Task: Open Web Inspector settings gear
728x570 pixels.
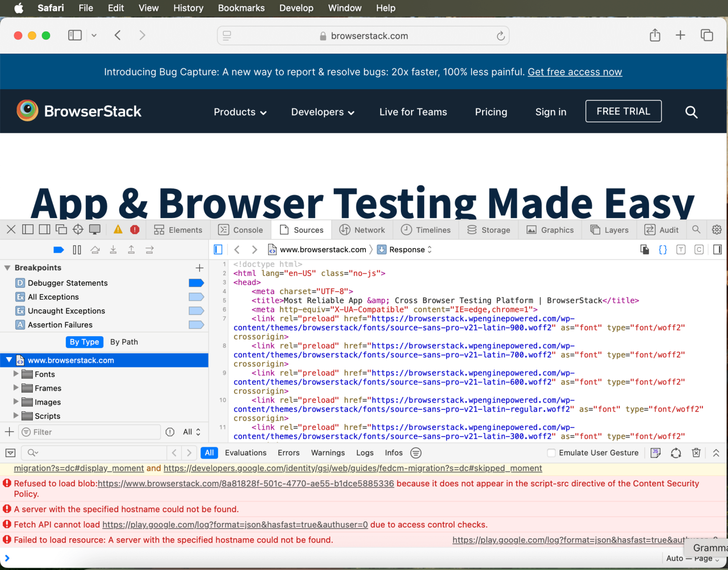Action: tap(717, 230)
